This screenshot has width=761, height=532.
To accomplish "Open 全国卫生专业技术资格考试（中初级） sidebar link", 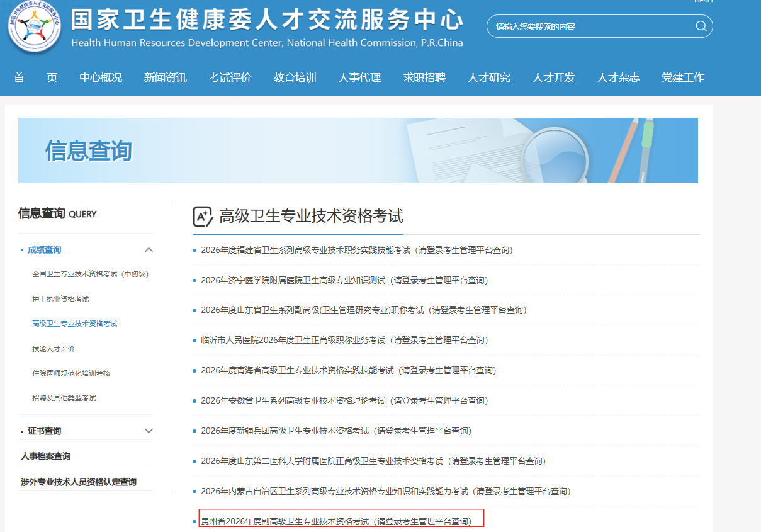I will tap(91, 274).
